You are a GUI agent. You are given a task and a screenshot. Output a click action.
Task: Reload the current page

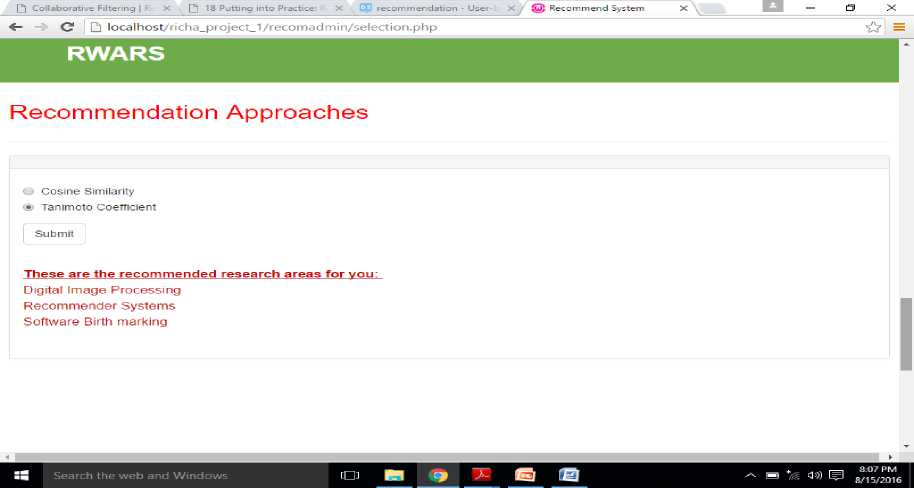[68, 27]
